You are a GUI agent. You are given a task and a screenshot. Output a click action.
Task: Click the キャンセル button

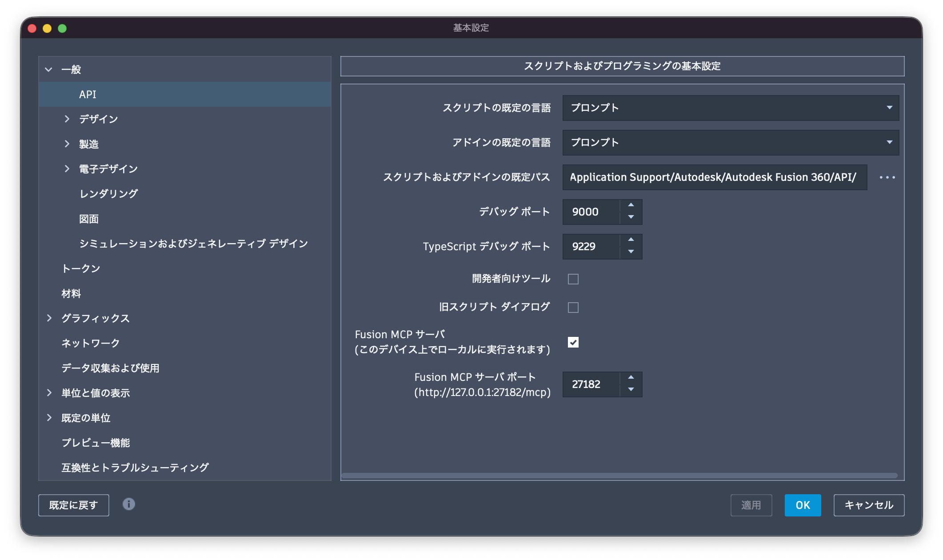click(x=869, y=505)
